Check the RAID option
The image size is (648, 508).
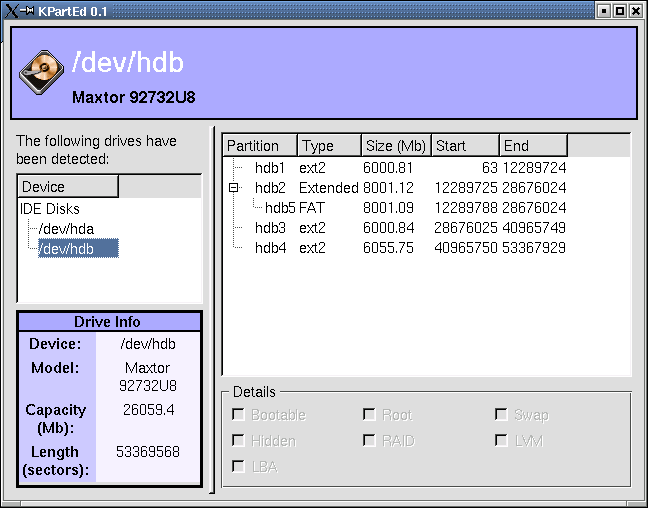369,441
